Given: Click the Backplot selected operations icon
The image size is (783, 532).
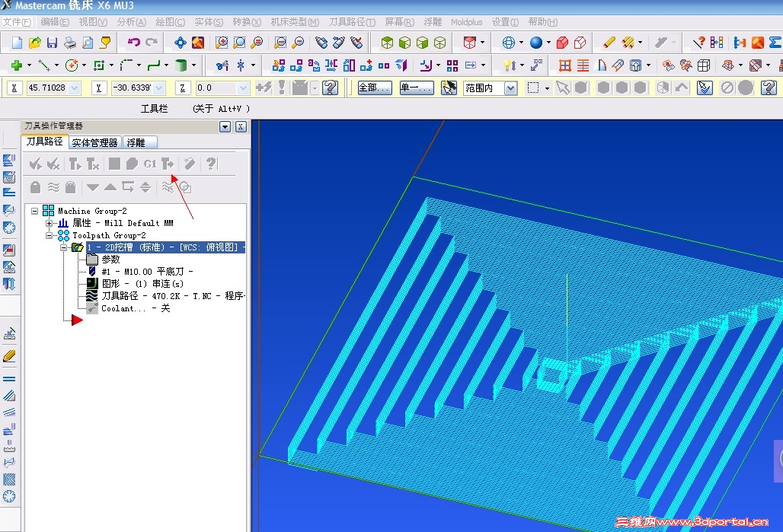Looking at the screenshot, I should pos(114,164).
